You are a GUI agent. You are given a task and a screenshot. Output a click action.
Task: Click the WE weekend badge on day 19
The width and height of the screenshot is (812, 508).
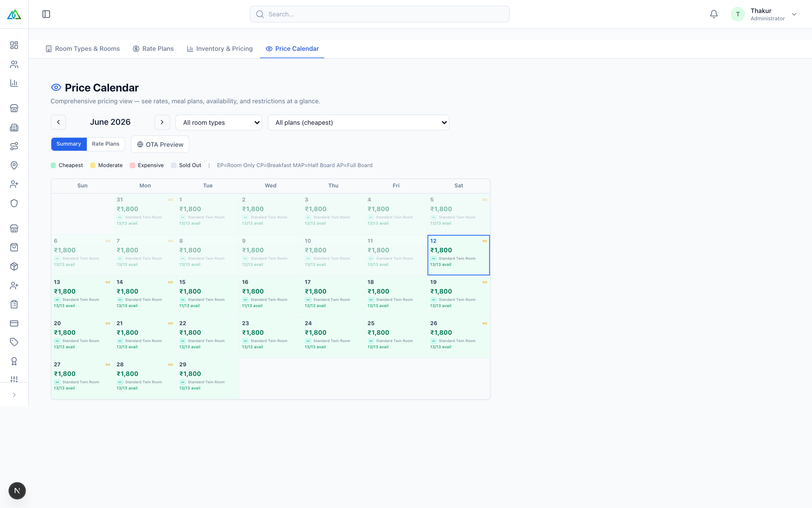484,282
